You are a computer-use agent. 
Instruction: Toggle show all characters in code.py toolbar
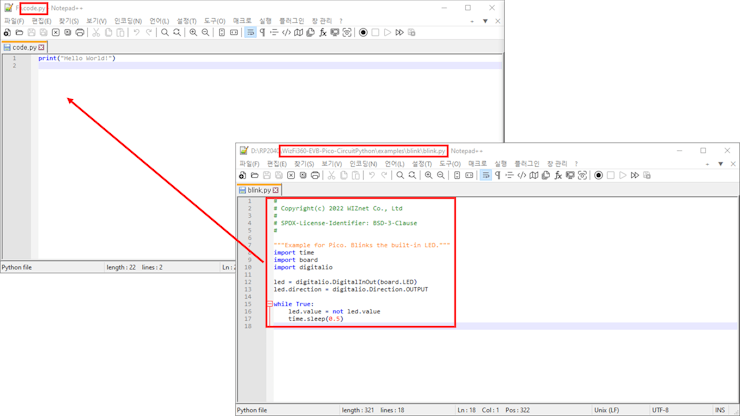(262, 33)
